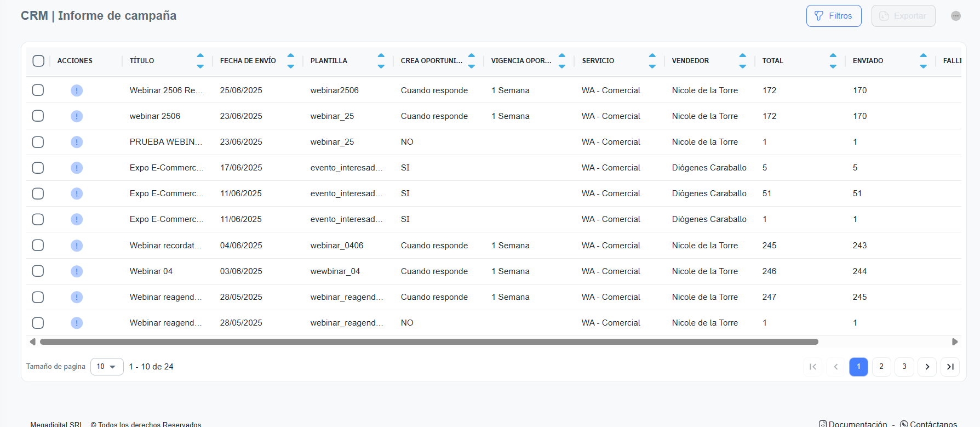This screenshot has height=427, width=980.
Task: Open the page size dropdown
Action: (106, 367)
